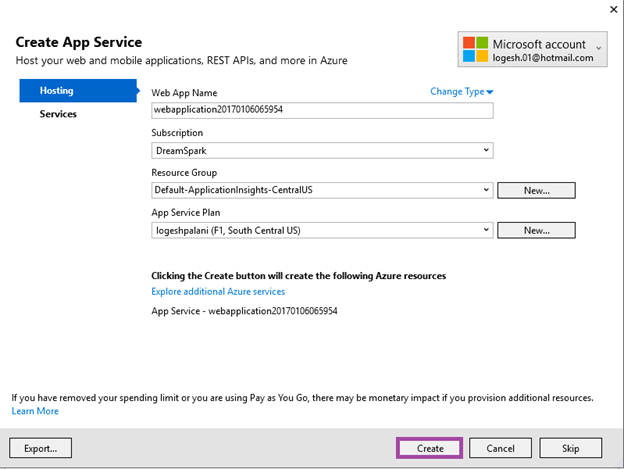Open the Microsoft account dropdown

pyautogui.click(x=599, y=48)
